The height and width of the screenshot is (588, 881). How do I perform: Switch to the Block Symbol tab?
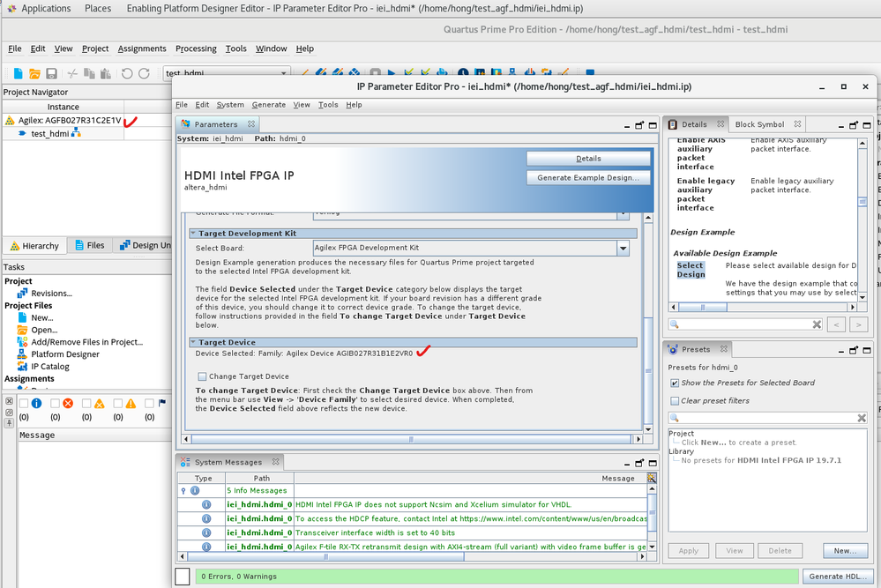(x=758, y=124)
